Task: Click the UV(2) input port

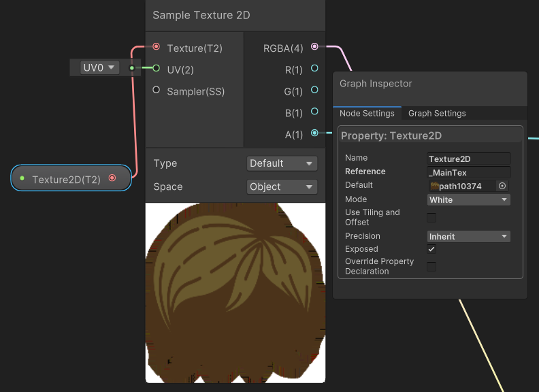Action: click(x=157, y=68)
